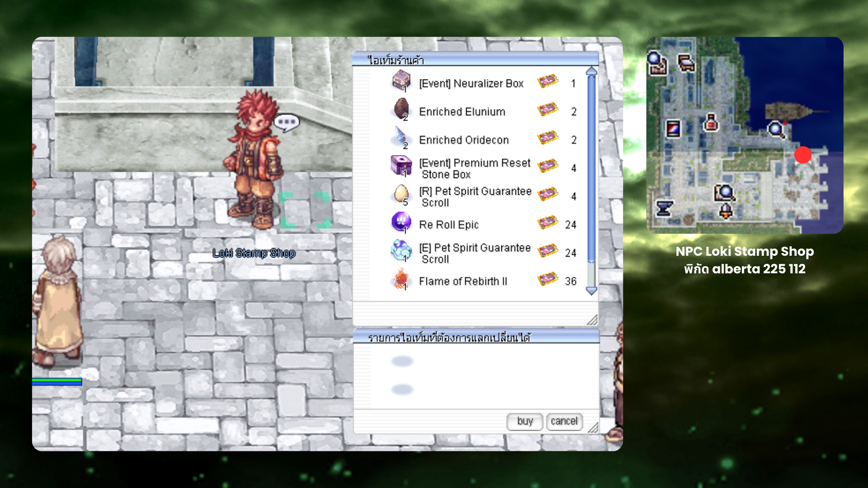Viewport: 868px width, 488px height.
Task: Click the [Event] Neuralizer Box name
Action: 471,84
